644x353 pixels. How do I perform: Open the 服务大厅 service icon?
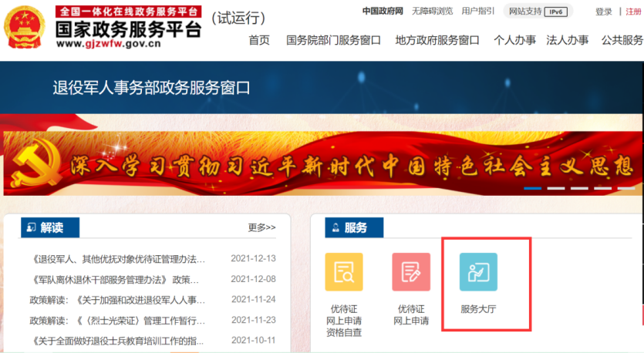tap(478, 271)
